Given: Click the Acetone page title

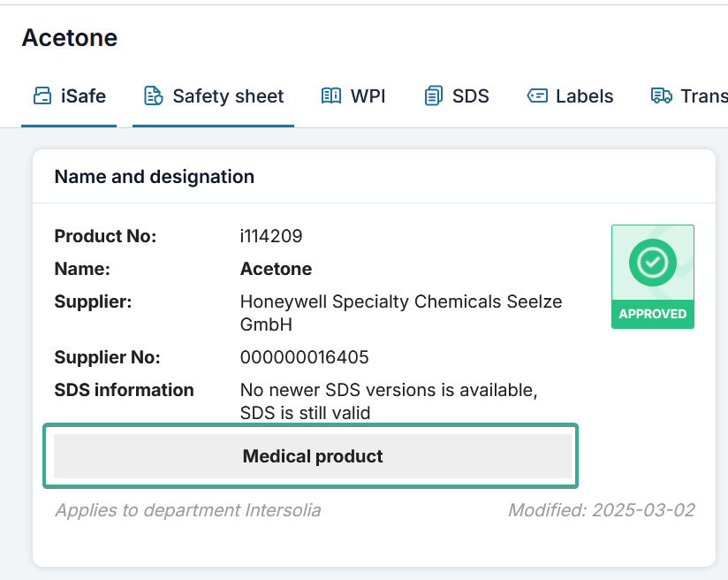Looking at the screenshot, I should click(x=70, y=38).
